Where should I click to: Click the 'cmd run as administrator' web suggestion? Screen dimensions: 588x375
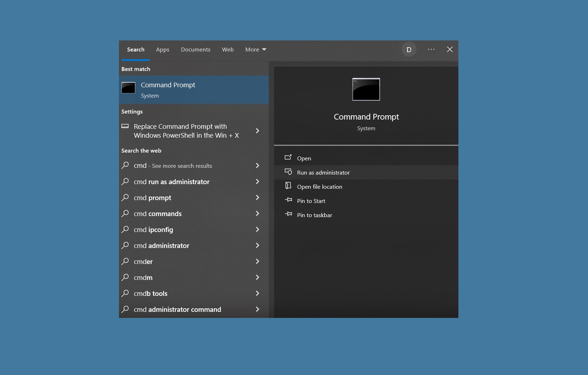[x=194, y=182]
